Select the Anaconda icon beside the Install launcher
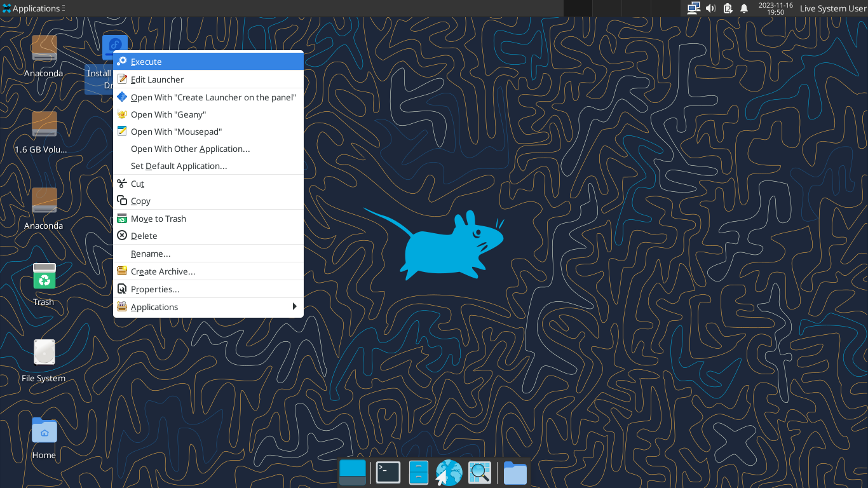The height and width of the screenshot is (488, 868). [44, 57]
